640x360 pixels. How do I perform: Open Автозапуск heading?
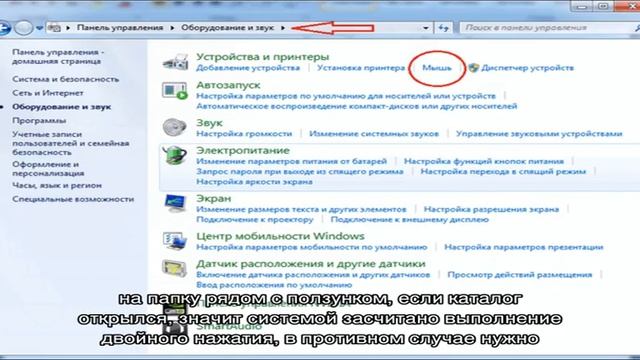228,85
